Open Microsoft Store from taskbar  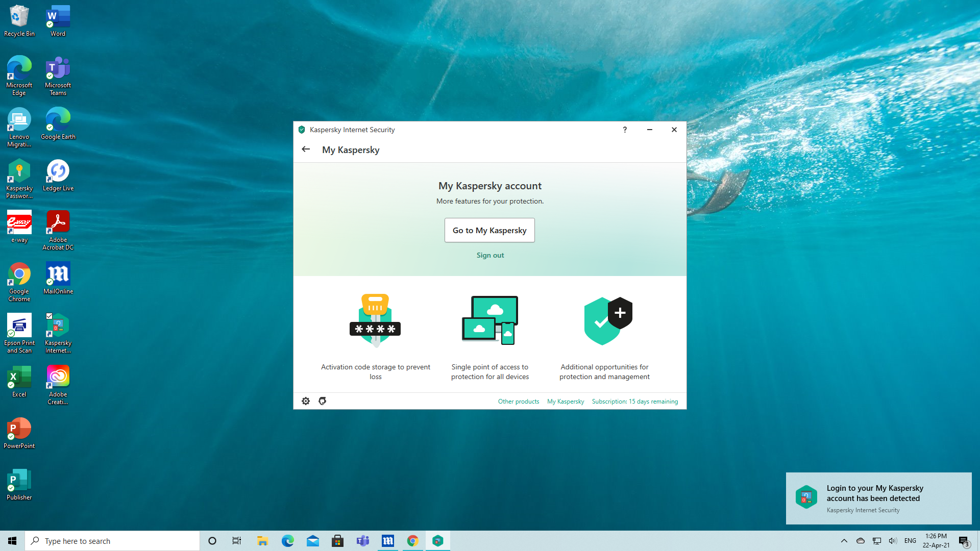[337, 541]
